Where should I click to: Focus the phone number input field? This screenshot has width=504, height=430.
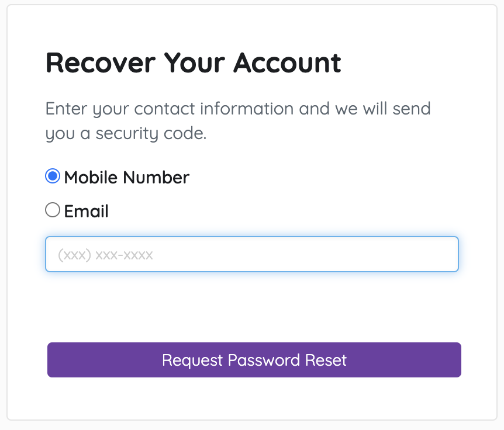coord(252,254)
